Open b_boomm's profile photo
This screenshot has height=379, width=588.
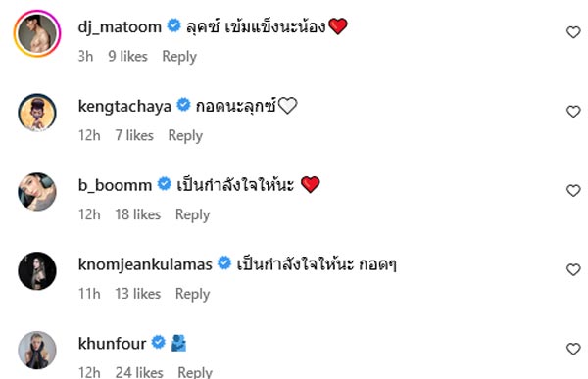(37, 192)
